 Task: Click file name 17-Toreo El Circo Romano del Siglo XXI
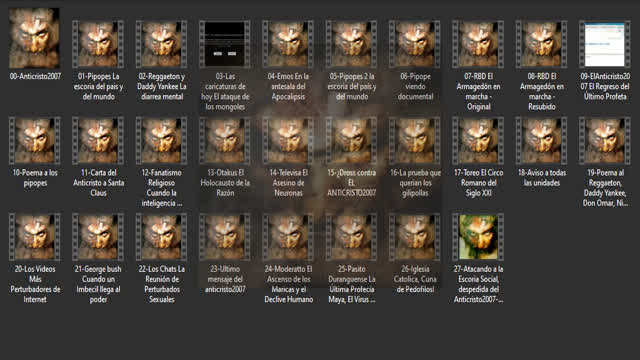click(x=478, y=182)
